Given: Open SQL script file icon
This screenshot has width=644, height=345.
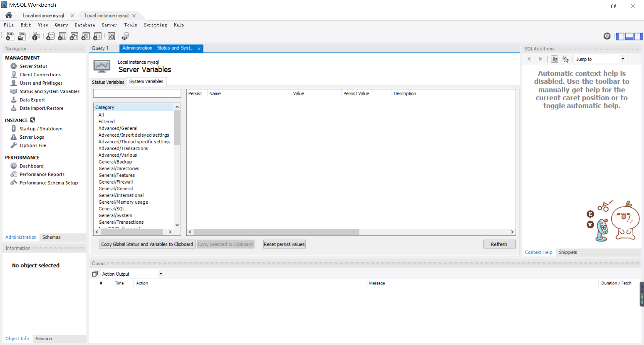Looking at the screenshot, I should point(22,36).
